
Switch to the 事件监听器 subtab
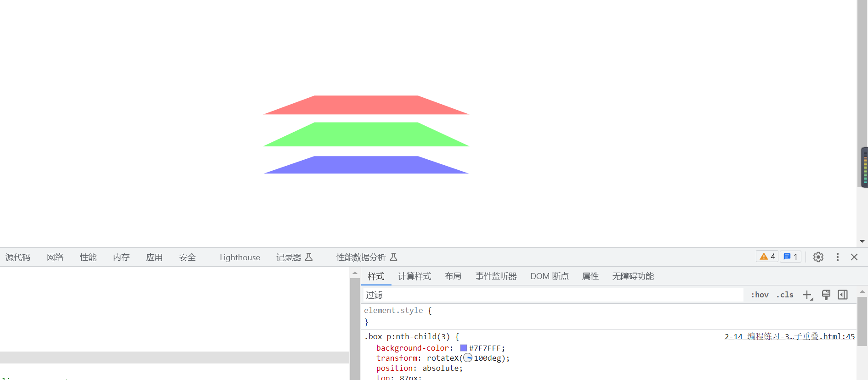click(x=496, y=276)
